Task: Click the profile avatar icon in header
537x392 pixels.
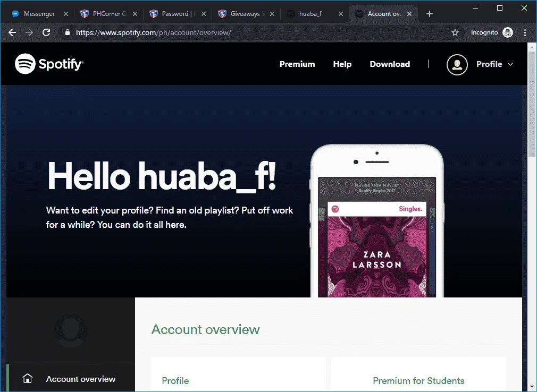Action: tap(457, 64)
